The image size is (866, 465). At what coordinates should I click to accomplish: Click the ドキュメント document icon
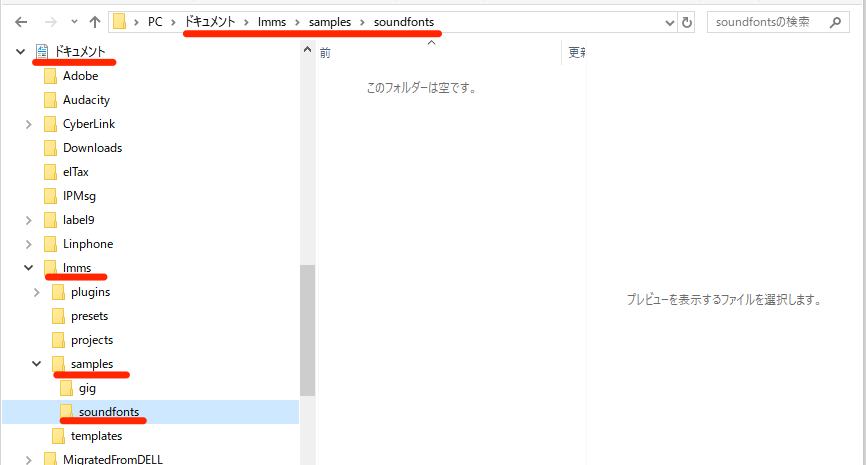[42, 51]
